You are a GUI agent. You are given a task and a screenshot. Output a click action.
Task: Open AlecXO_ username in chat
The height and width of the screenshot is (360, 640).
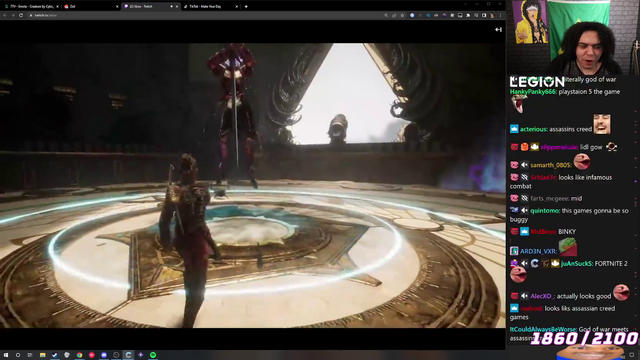point(542,296)
